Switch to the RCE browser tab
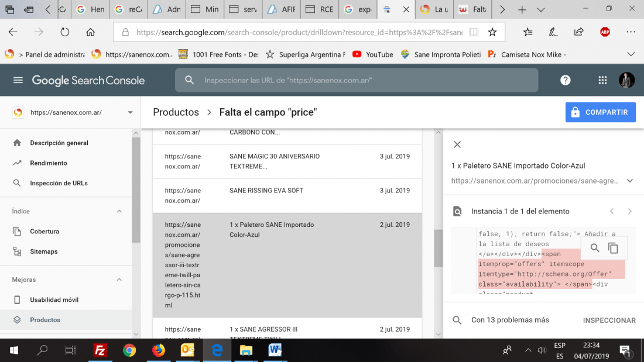Screen dimensions: 644x362 click(x=320, y=9)
